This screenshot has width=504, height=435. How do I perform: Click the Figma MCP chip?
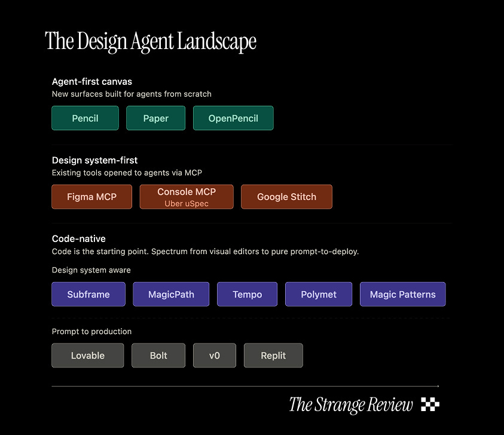[x=91, y=197]
